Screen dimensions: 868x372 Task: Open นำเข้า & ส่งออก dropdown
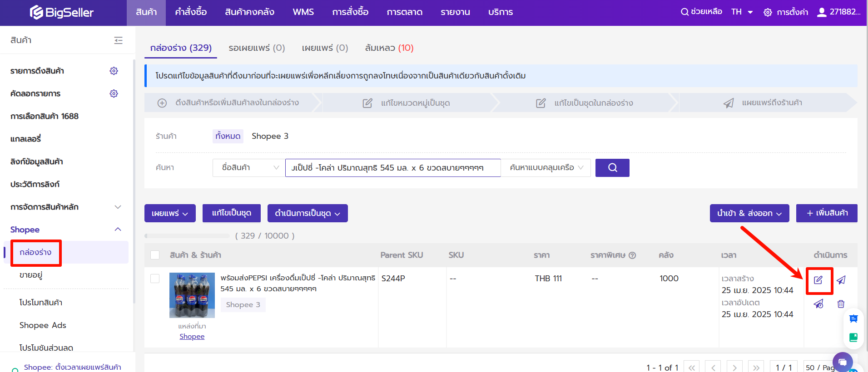749,213
